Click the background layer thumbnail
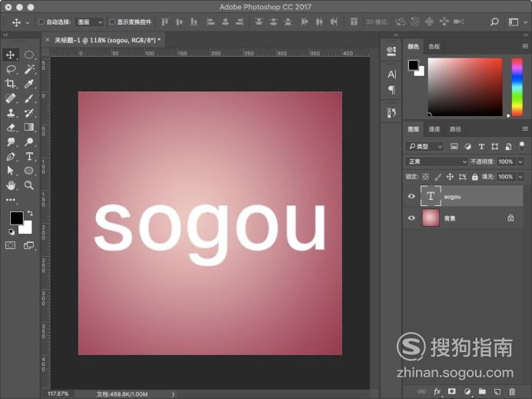This screenshot has height=399, width=532. pos(431,218)
